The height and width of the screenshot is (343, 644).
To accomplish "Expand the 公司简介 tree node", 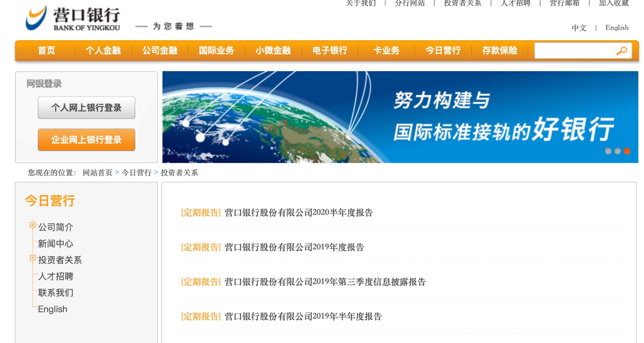I will tap(33, 225).
